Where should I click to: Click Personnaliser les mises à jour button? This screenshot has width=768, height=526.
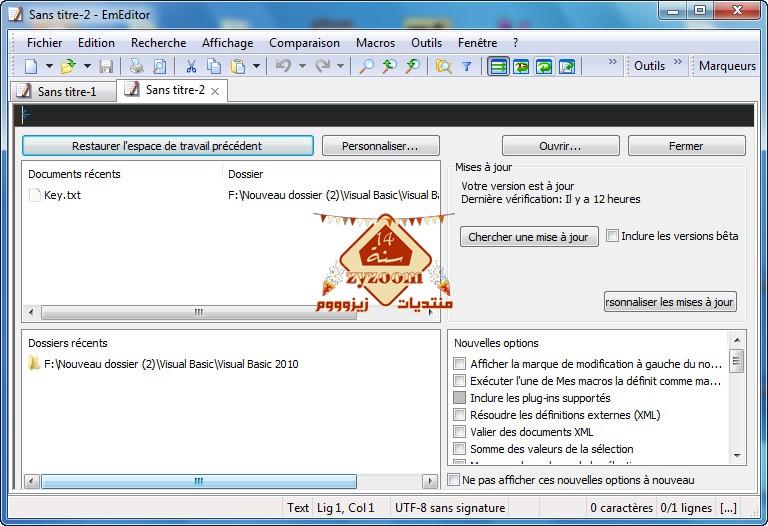click(670, 302)
